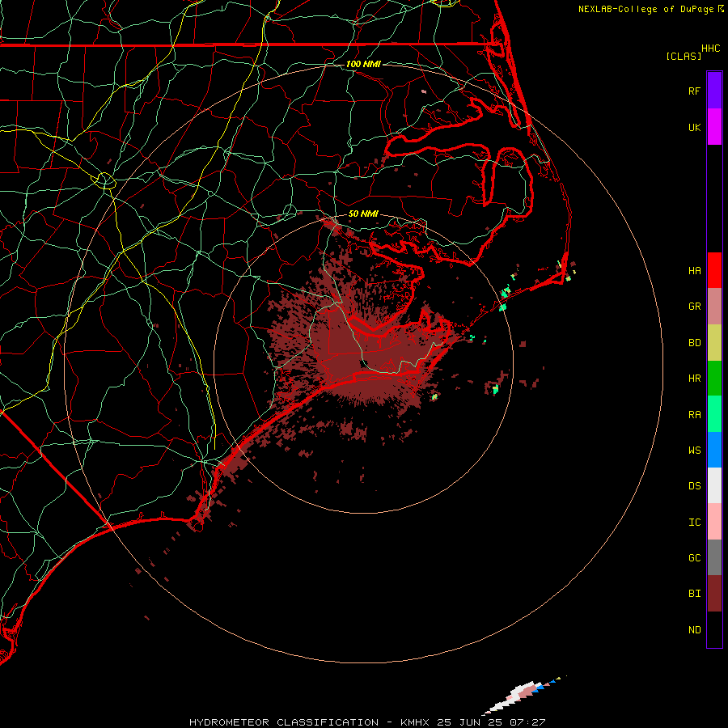Select the GR legend color block
728x728 pixels.
(714, 307)
